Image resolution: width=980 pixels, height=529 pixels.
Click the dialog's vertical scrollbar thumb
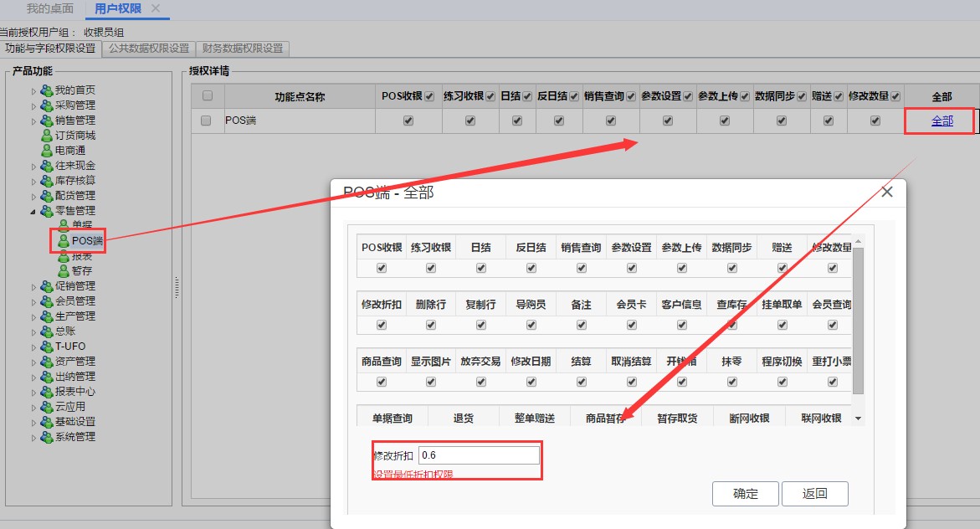pos(858,320)
